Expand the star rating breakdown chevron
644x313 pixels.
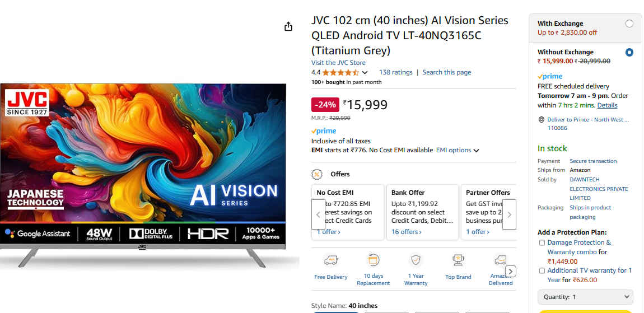coord(365,73)
